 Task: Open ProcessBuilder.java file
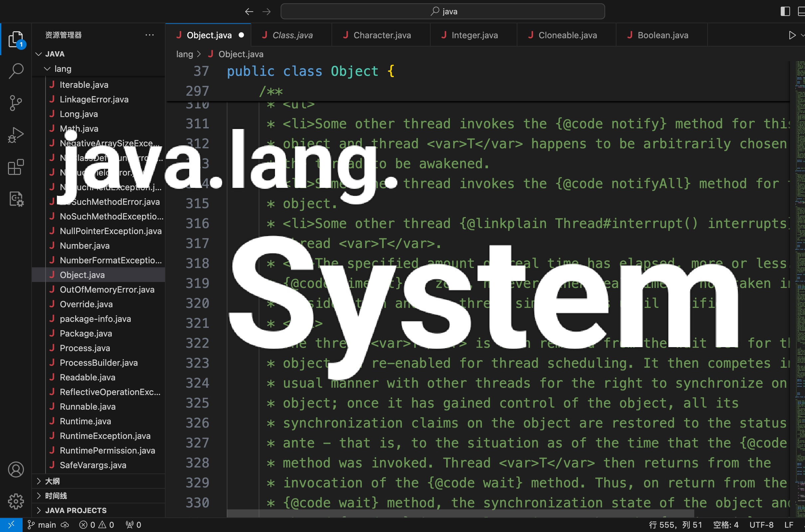click(x=98, y=363)
